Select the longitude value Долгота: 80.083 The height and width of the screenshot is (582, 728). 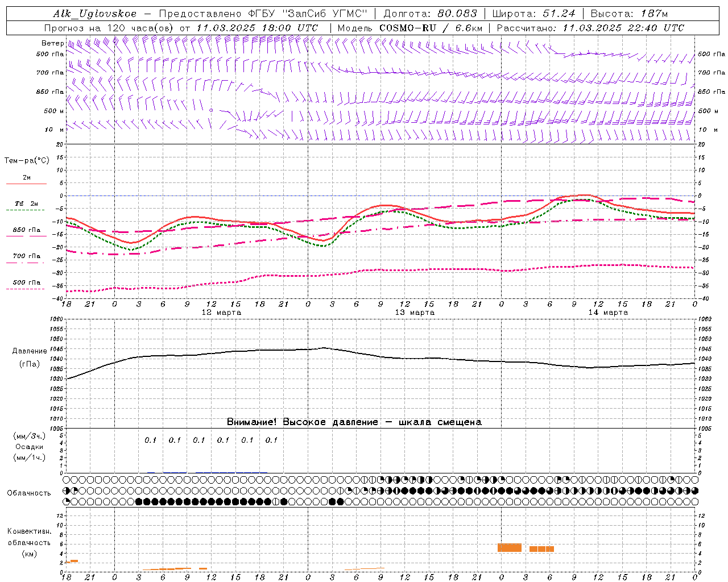pyautogui.click(x=431, y=14)
